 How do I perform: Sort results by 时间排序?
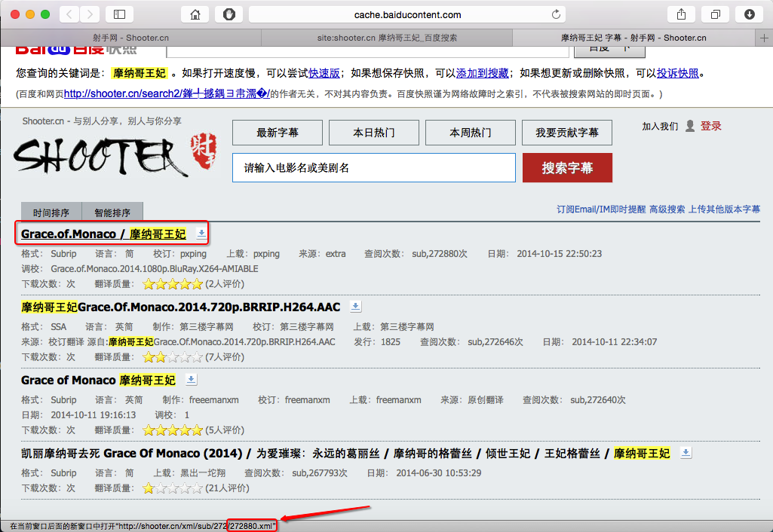[51, 212]
